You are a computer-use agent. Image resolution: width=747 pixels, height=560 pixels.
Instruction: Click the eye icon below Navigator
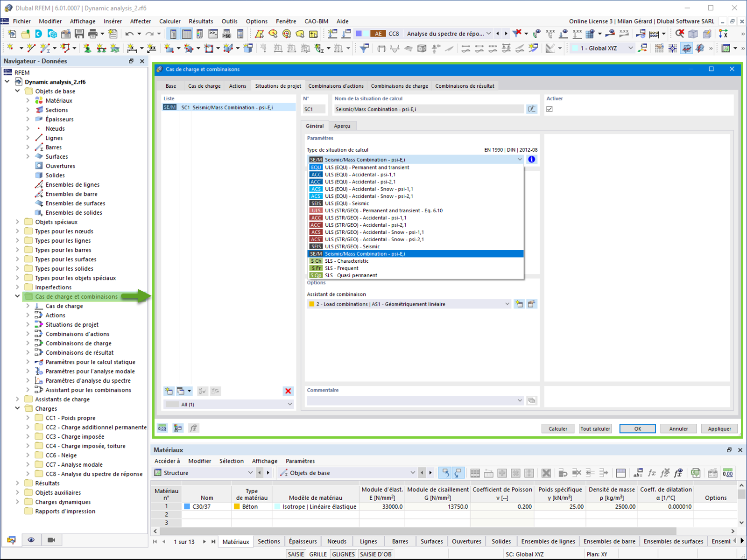pyautogui.click(x=31, y=540)
